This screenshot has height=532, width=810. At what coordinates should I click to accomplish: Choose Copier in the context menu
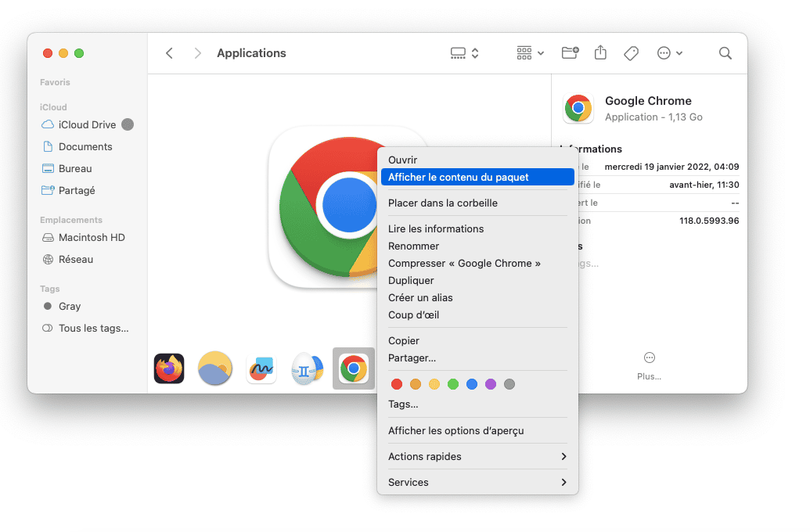click(x=478, y=341)
